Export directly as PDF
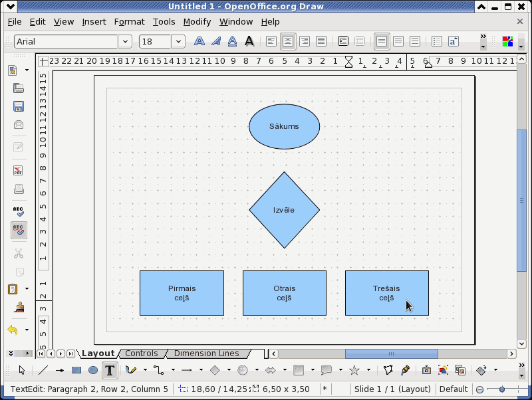 (19, 170)
